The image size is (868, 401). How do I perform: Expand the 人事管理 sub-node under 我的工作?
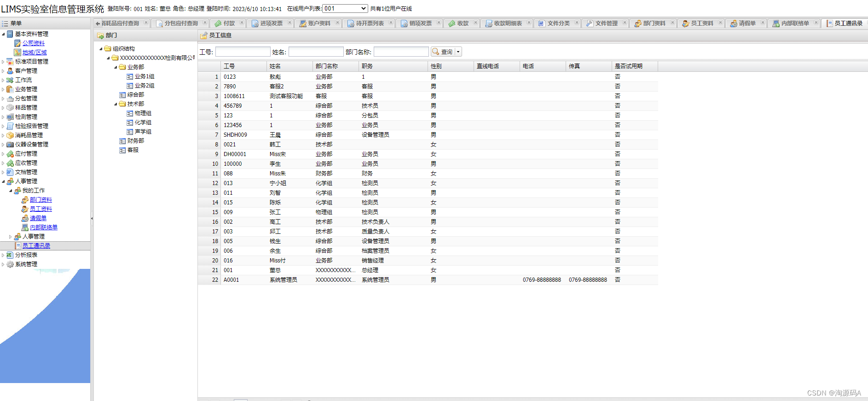[x=11, y=237]
